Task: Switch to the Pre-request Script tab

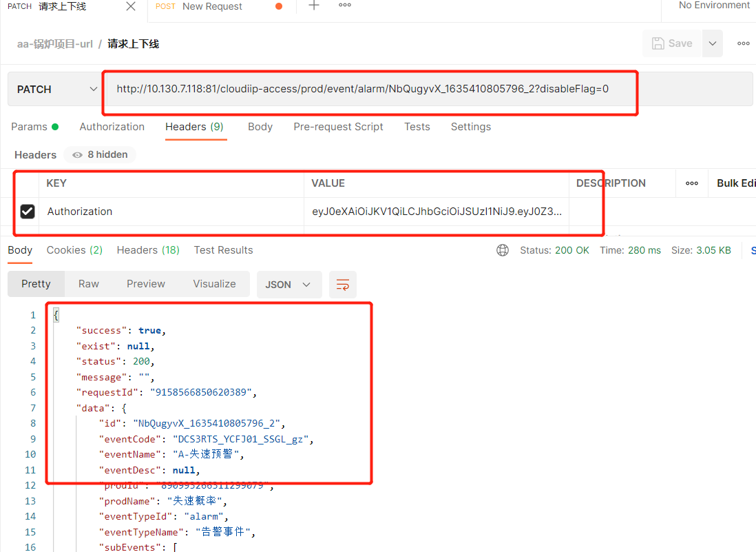Action: coord(338,126)
